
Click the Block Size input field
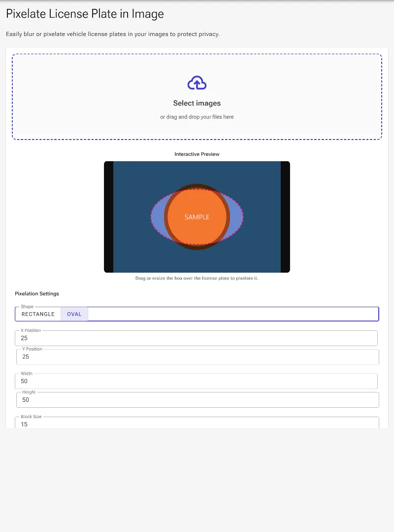tap(197, 424)
